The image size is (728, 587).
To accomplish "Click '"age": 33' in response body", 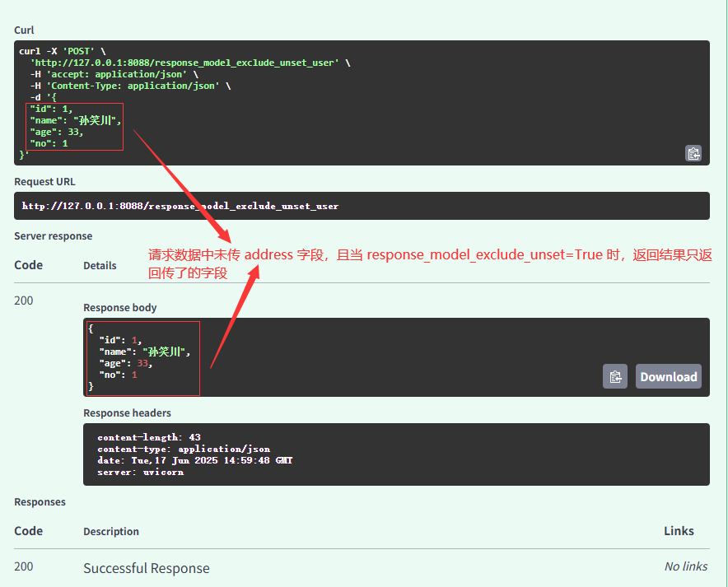I will click(x=125, y=363).
